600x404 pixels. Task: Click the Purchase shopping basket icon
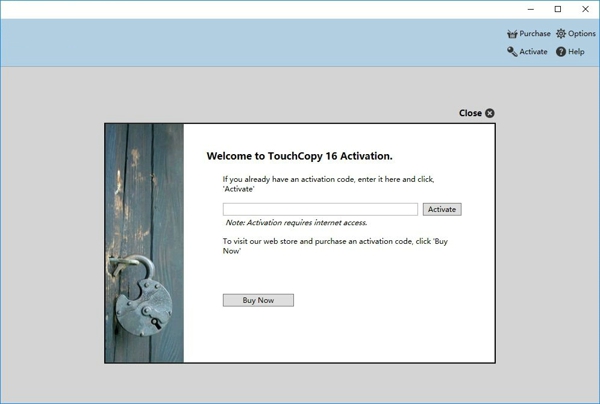point(512,34)
